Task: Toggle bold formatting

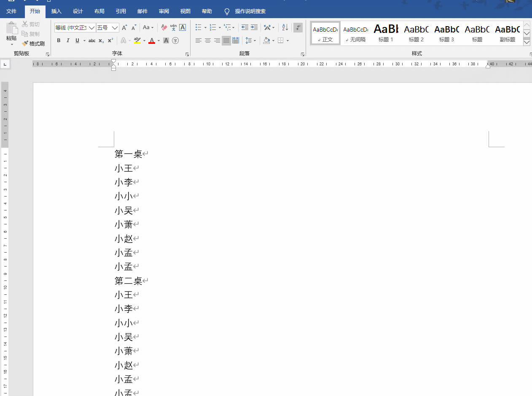Action: coord(59,40)
